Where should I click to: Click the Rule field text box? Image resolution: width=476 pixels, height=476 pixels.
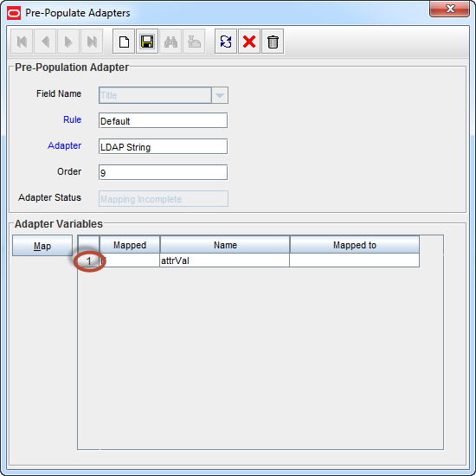[163, 121]
